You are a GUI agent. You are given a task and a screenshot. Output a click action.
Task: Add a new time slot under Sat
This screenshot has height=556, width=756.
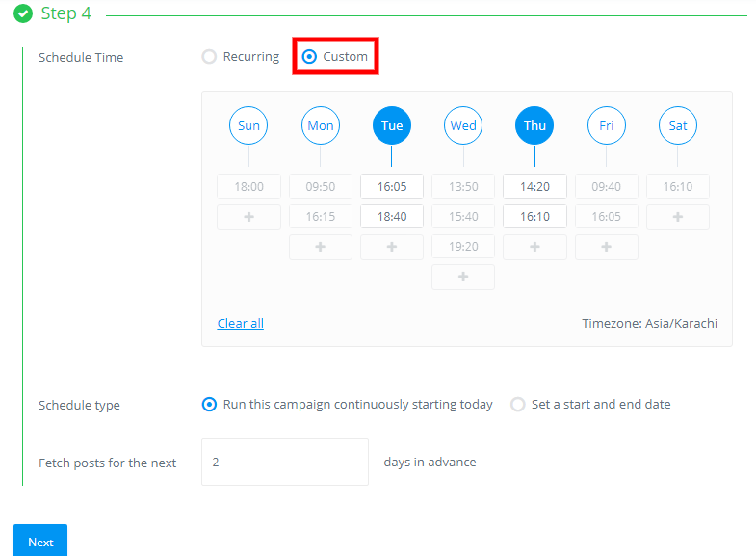click(x=677, y=217)
